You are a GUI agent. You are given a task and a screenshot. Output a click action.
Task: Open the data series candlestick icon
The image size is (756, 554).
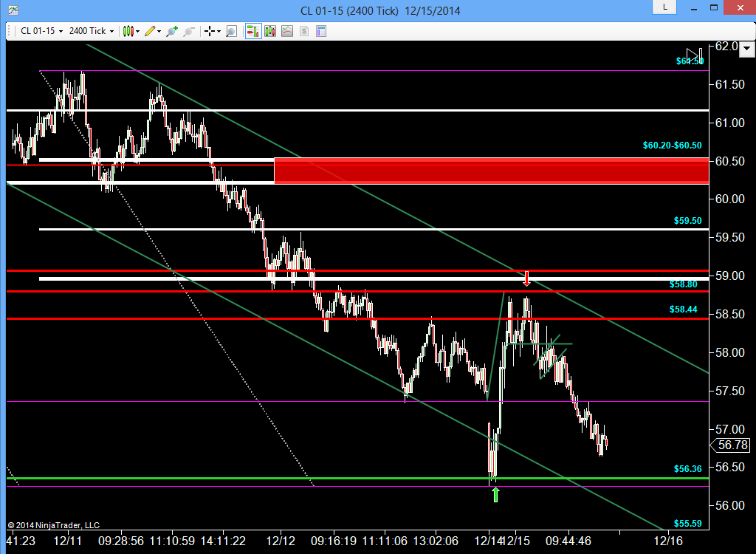tap(270, 31)
